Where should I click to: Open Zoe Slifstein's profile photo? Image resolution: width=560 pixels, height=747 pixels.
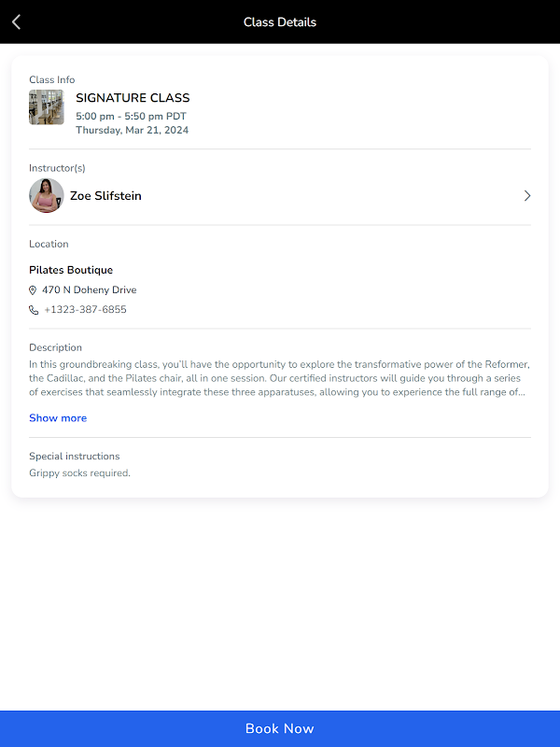tap(47, 196)
